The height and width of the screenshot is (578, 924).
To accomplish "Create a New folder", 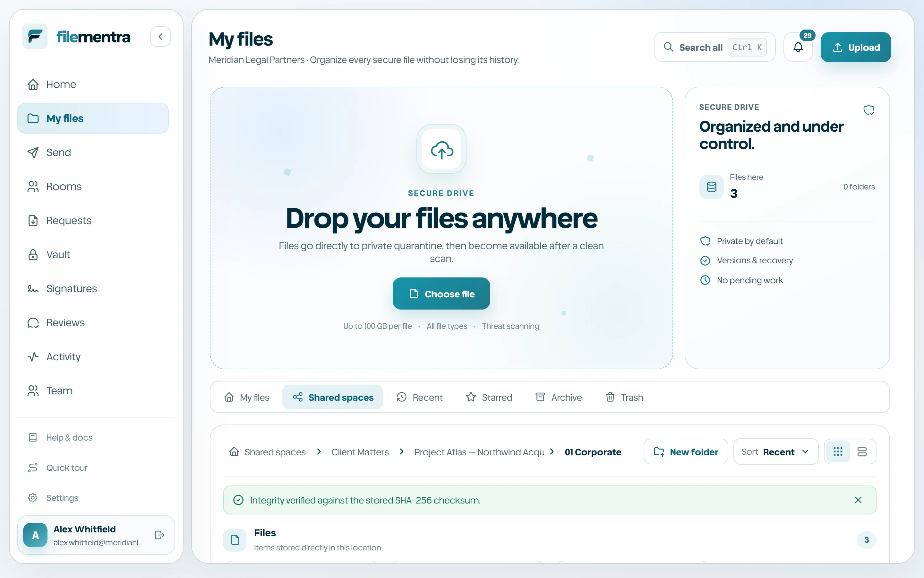I will pyautogui.click(x=686, y=452).
